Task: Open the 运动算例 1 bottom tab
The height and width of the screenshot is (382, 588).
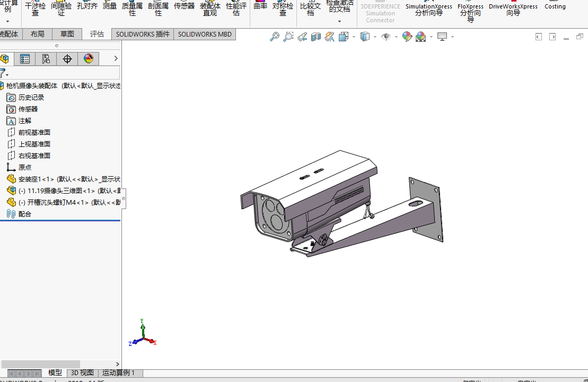Action: [x=118, y=372]
